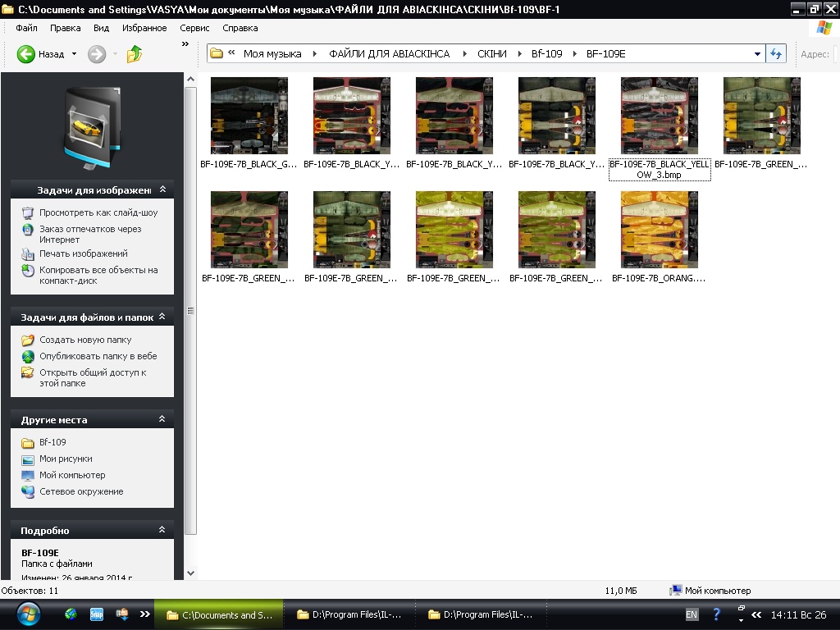Collapse the Задачи для файлов и папок panel
Viewport: 840px width, 630px height.
click(162, 317)
